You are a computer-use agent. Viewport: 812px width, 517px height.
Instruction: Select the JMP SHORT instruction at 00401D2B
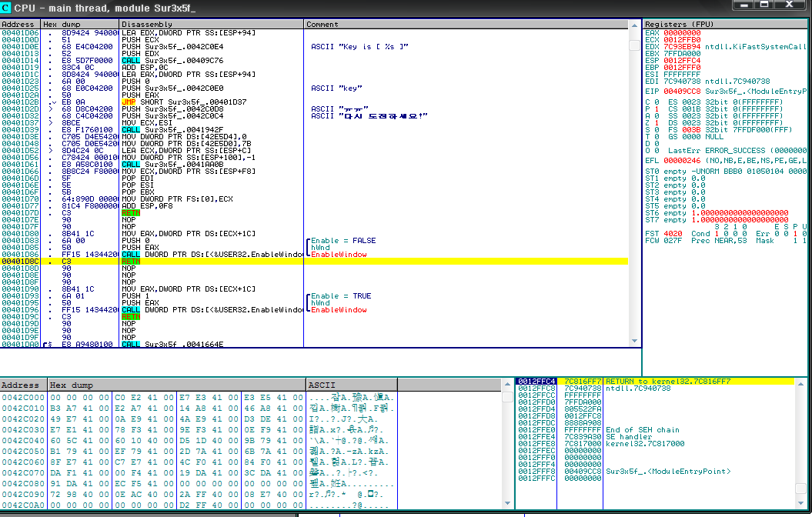pos(175,102)
